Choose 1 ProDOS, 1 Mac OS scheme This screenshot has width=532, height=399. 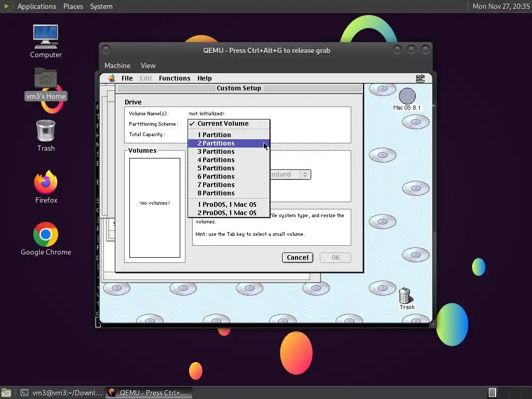point(229,204)
